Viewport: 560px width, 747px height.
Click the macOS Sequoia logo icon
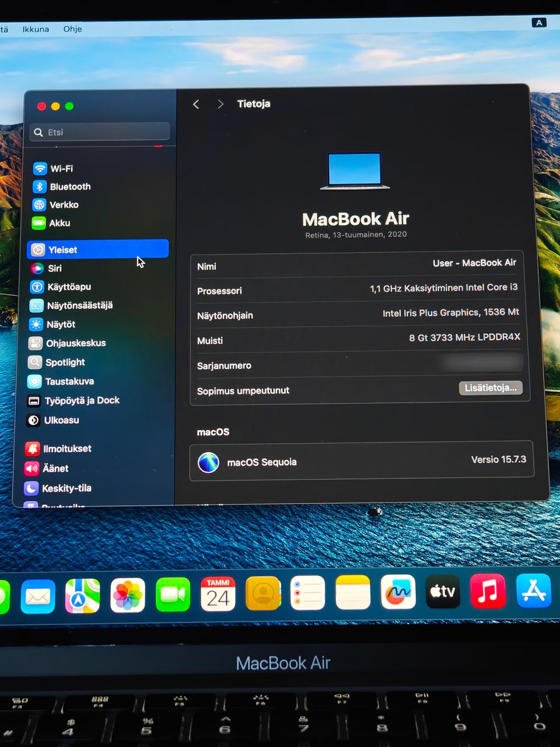pos(208,462)
